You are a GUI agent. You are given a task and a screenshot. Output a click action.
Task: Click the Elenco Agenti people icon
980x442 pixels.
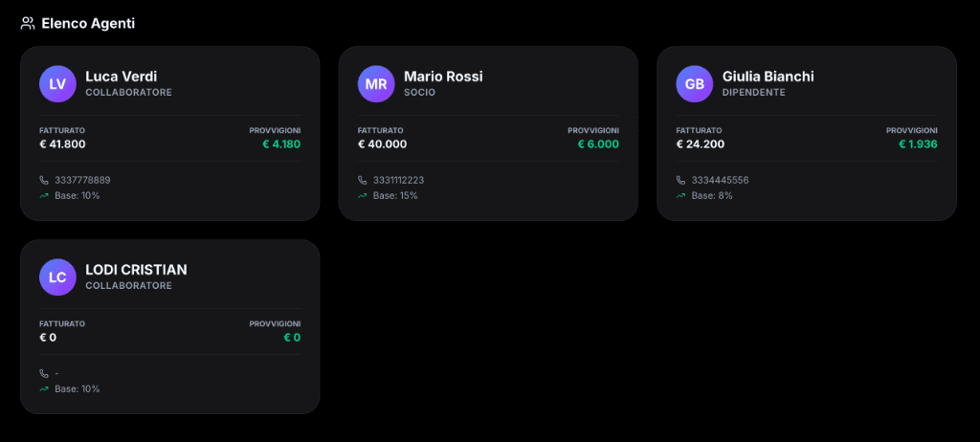[28, 23]
